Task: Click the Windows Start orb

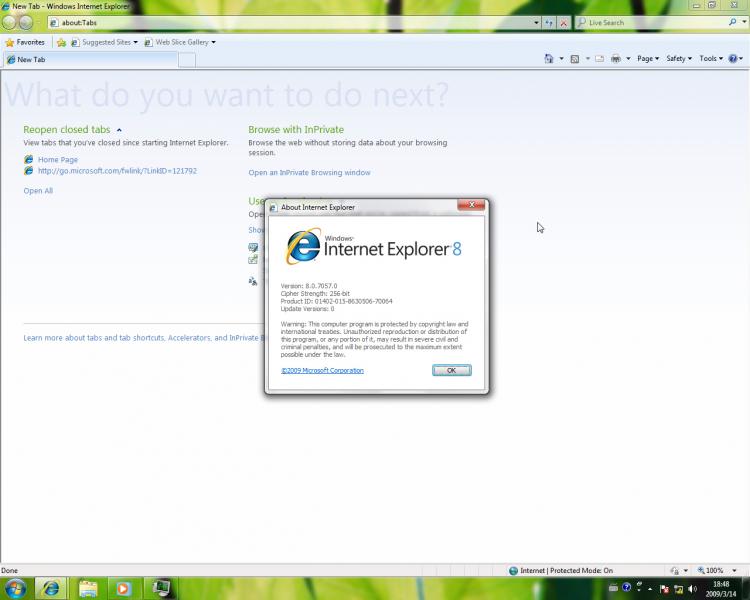Action: click(x=15, y=589)
